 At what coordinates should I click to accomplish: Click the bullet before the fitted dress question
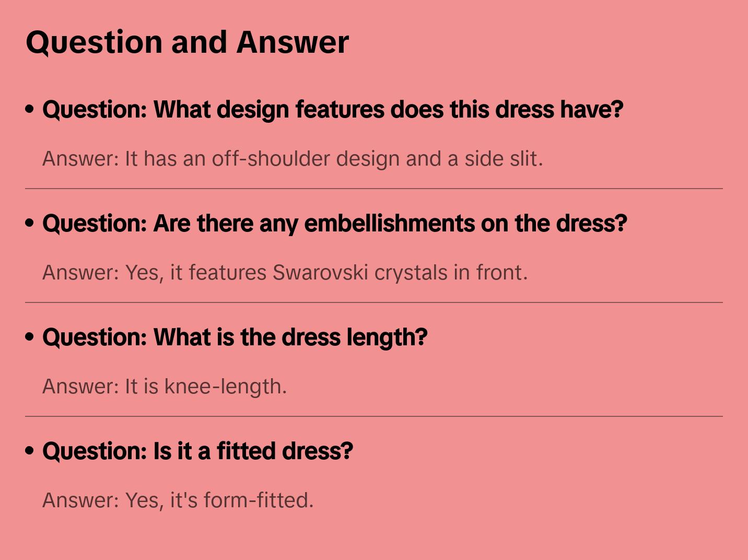pyautogui.click(x=30, y=451)
